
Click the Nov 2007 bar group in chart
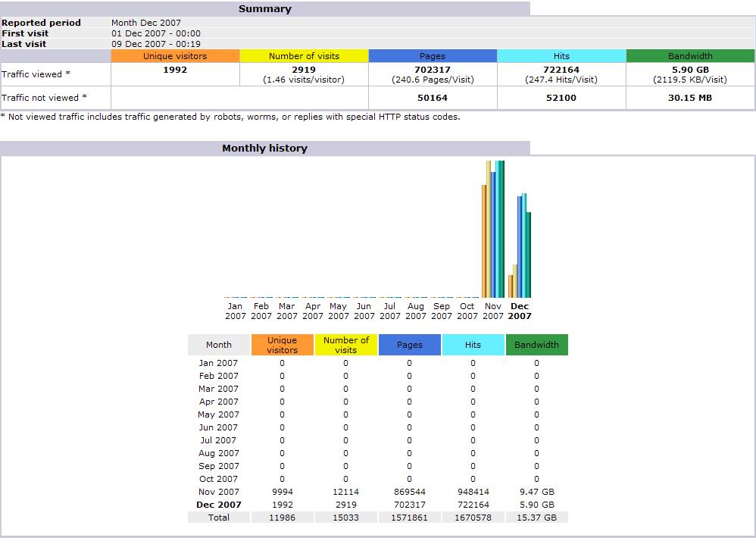coord(492,229)
